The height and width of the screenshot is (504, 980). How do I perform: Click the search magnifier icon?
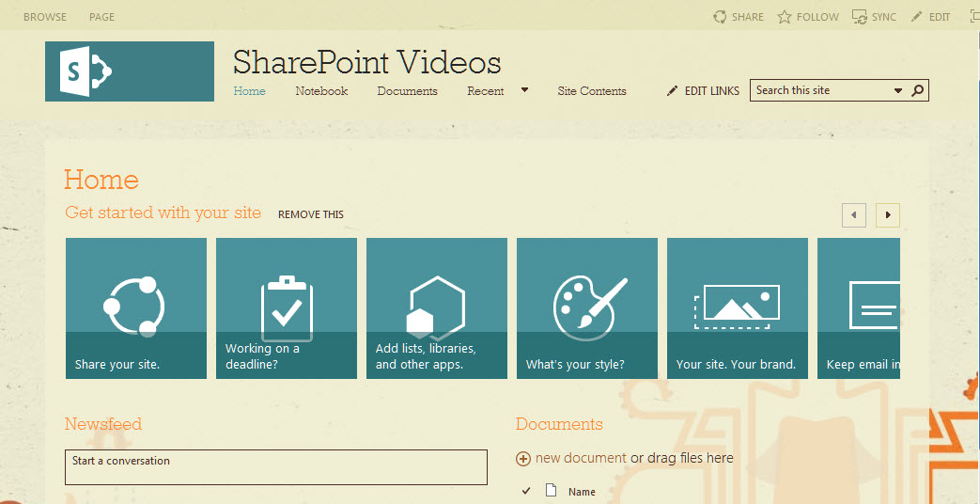917,90
